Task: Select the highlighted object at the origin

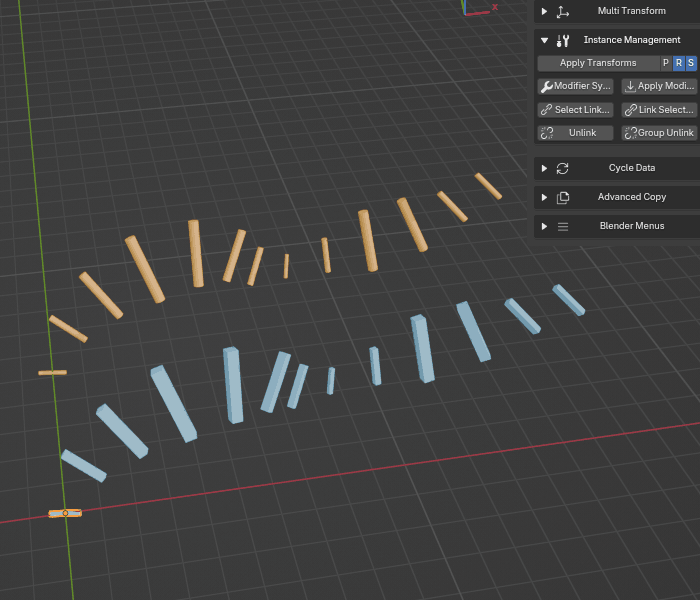Action: [65, 513]
